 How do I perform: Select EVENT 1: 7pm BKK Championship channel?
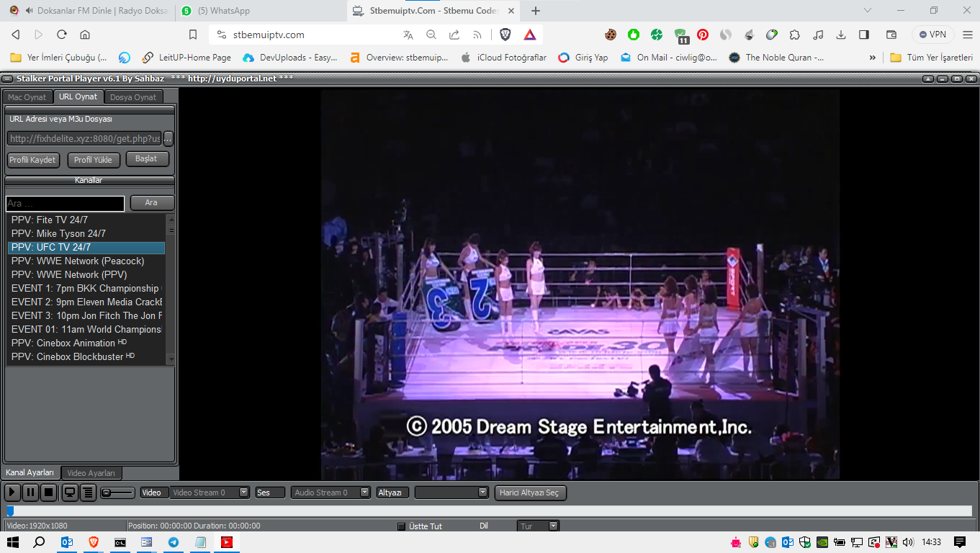pos(86,289)
